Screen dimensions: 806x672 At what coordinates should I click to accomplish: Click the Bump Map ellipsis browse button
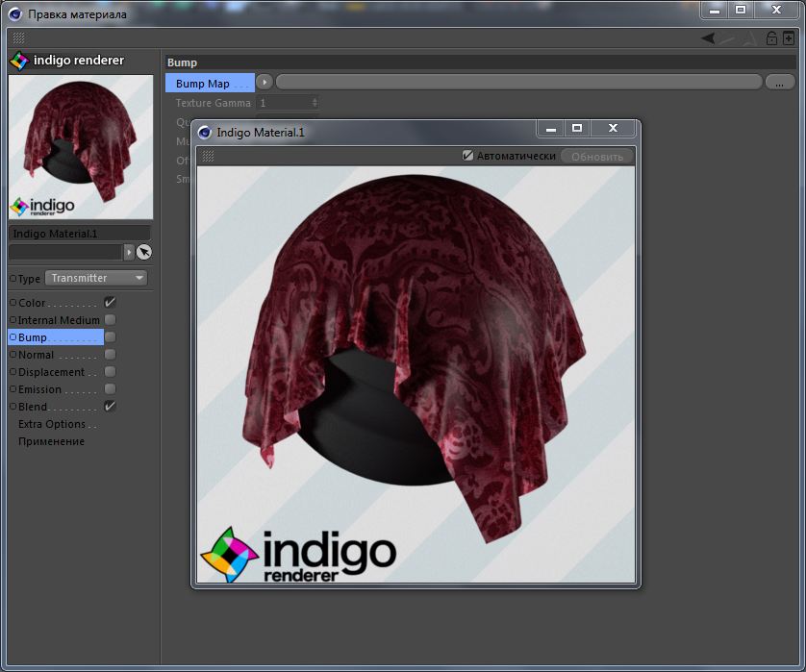780,83
